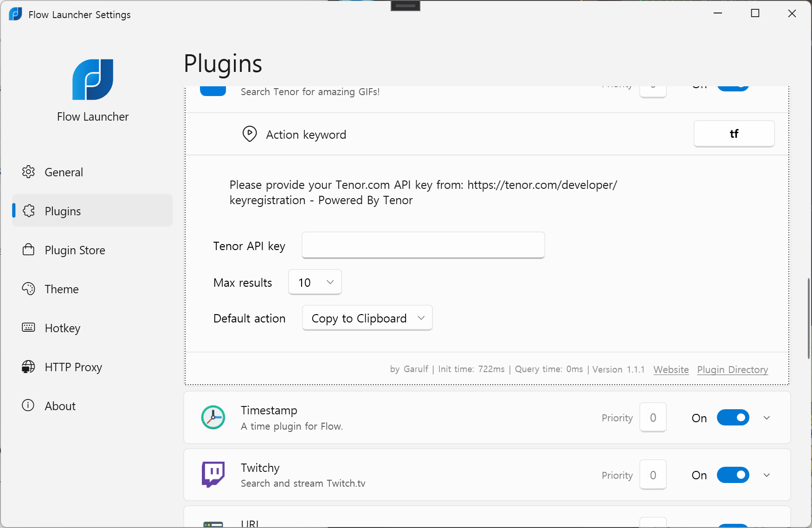Click the Plugin Store bag icon
This screenshot has height=528, width=812.
[28, 250]
